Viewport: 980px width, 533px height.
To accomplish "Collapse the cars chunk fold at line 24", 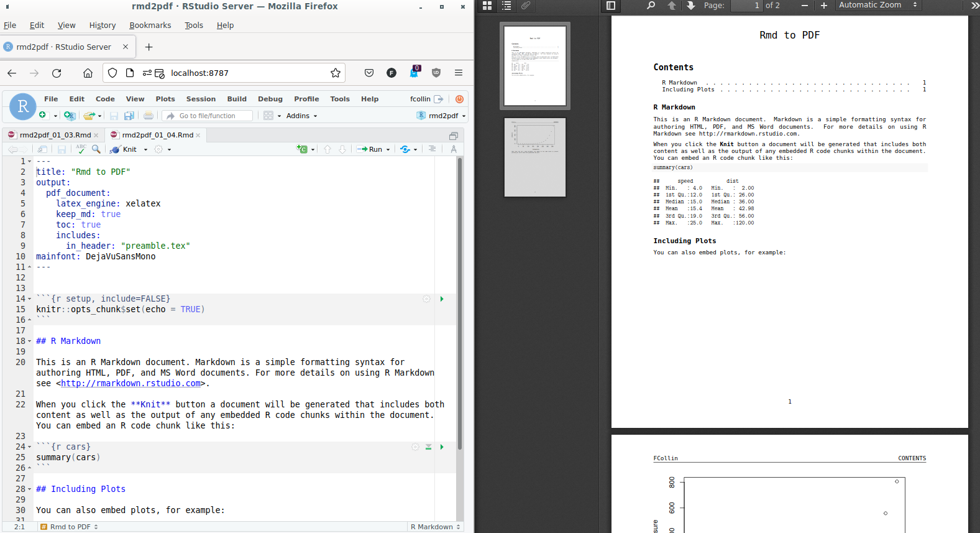I will (x=30, y=447).
